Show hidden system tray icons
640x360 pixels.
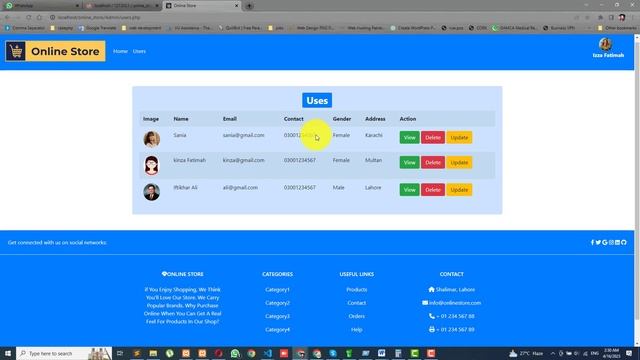tap(553, 353)
